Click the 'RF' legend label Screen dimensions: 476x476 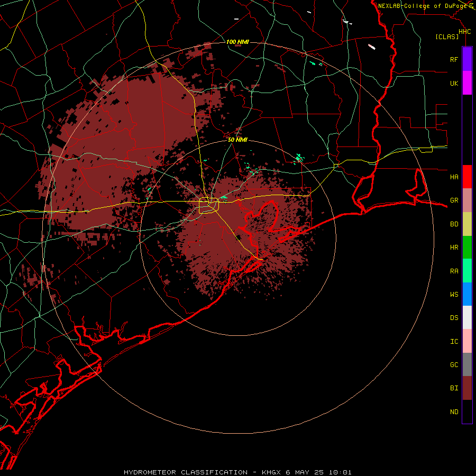tap(454, 59)
